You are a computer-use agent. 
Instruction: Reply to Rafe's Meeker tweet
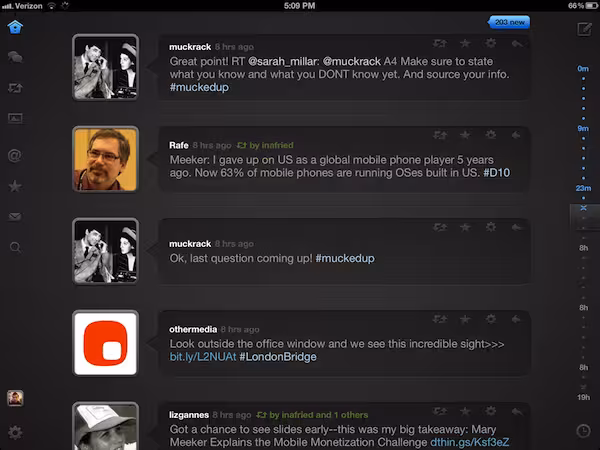click(x=517, y=135)
